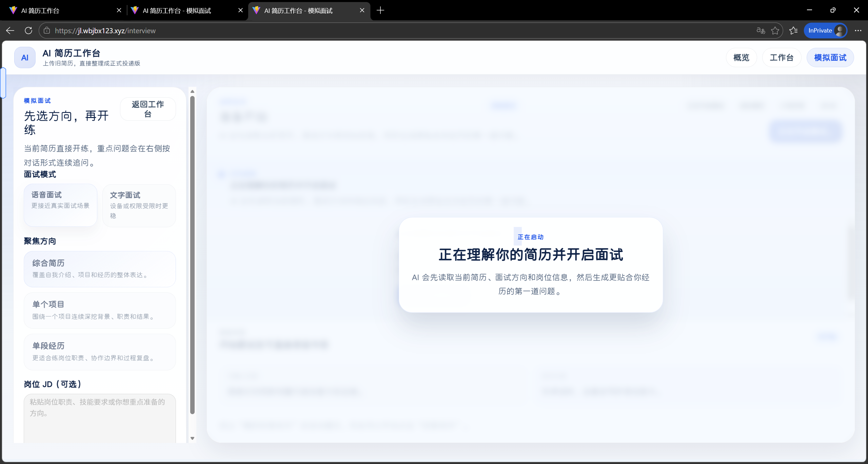Open the 概览 navigation item

(741, 57)
